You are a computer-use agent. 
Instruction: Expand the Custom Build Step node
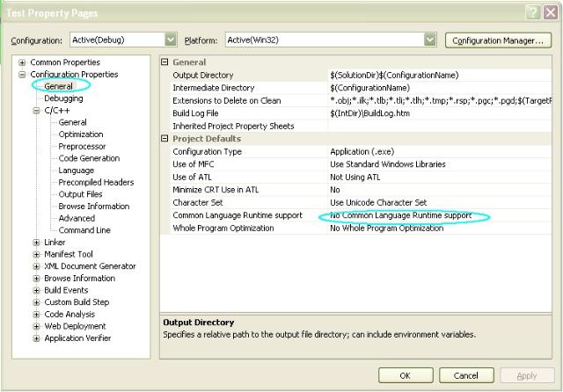click(36, 302)
